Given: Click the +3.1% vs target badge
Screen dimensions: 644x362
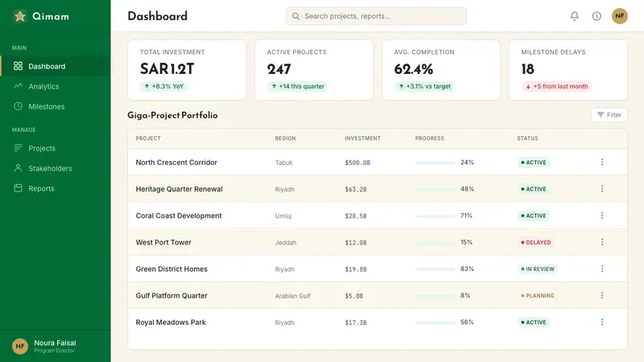Looking at the screenshot, I should click(x=425, y=86).
